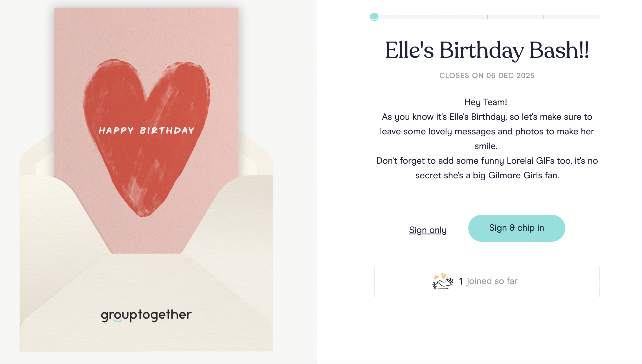Expand the CLOSES ON 06 DEC 2025 details
The height and width of the screenshot is (364, 642).
pyautogui.click(x=487, y=75)
